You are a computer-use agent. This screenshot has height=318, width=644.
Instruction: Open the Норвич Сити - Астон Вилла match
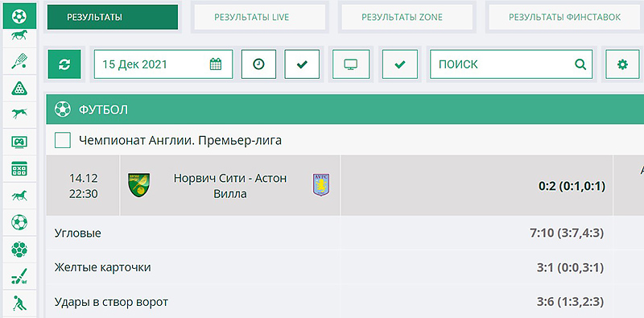click(x=230, y=185)
